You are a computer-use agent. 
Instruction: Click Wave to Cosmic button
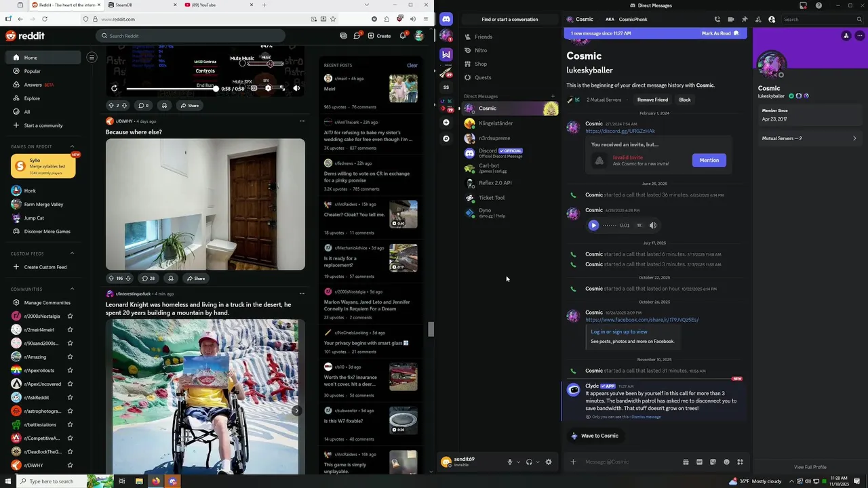click(595, 436)
